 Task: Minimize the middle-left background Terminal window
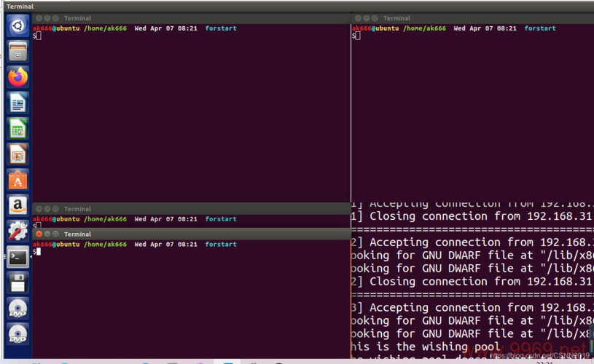47,209
